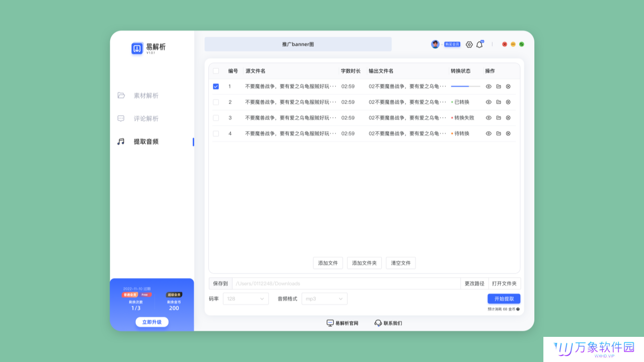
Task: Click the row 1 conversion progress bar
Action: pos(465,86)
